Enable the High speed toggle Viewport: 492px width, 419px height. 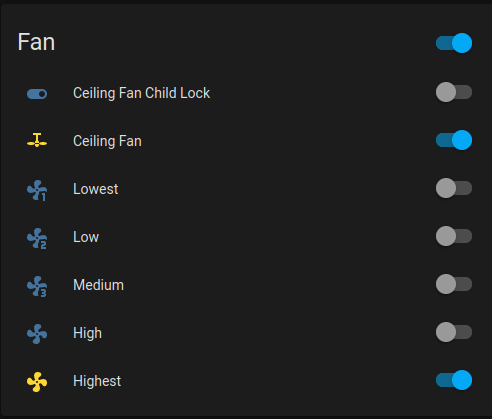point(454,332)
